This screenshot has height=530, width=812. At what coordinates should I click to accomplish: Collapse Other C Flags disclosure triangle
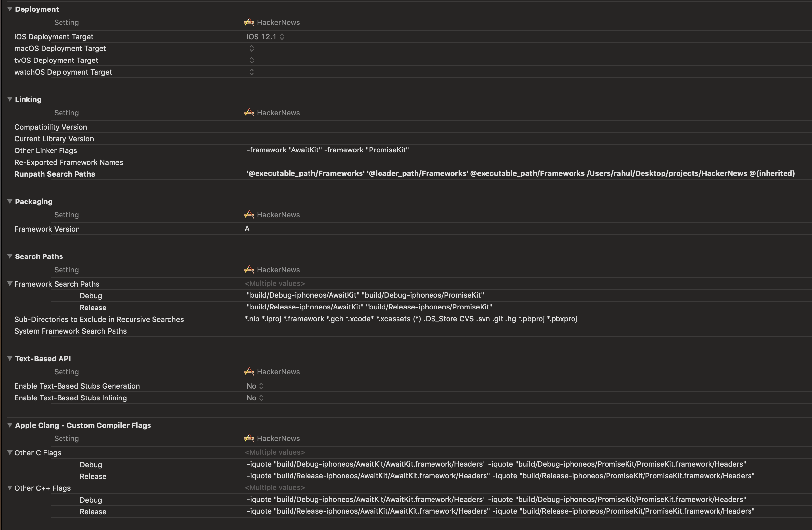pyautogui.click(x=10, y=452)
